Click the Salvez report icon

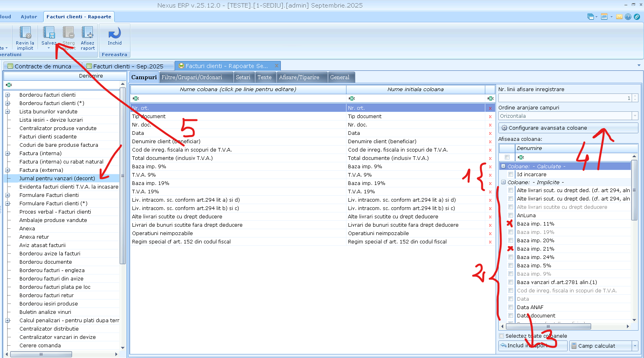point(49,33)
